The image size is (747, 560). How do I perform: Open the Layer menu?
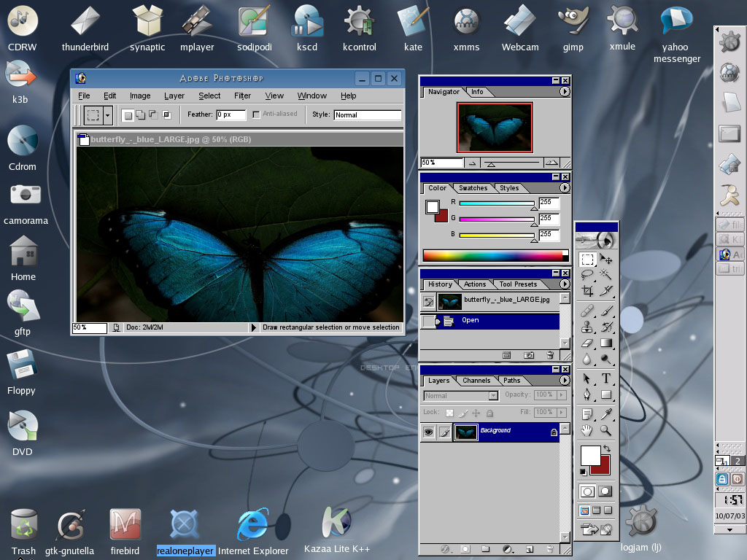pyautogui.click(x=174, y=96)
